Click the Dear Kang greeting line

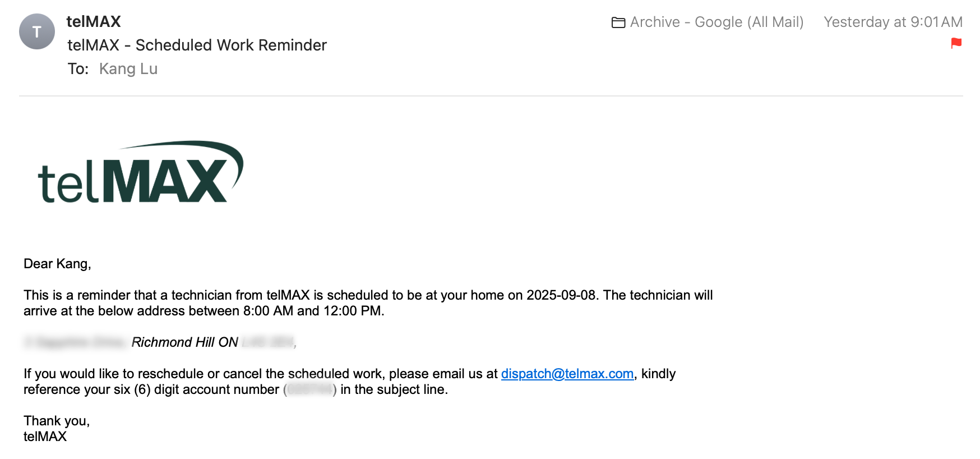pyautogui.click(x=57, y=264)
